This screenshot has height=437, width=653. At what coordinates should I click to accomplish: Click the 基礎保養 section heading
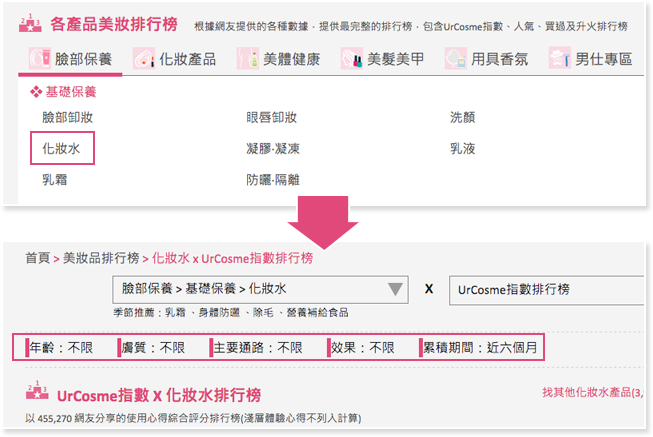pos(71,92)
